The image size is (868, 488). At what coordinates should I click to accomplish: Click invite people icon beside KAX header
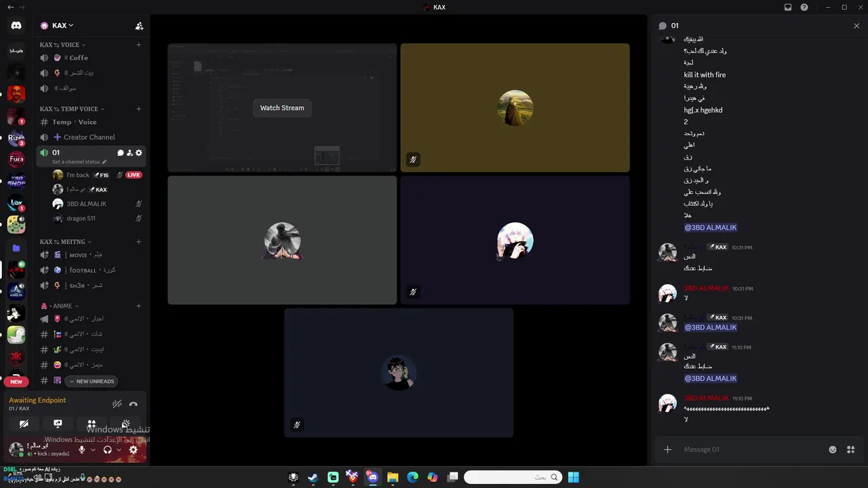click(x=139, y=26)
